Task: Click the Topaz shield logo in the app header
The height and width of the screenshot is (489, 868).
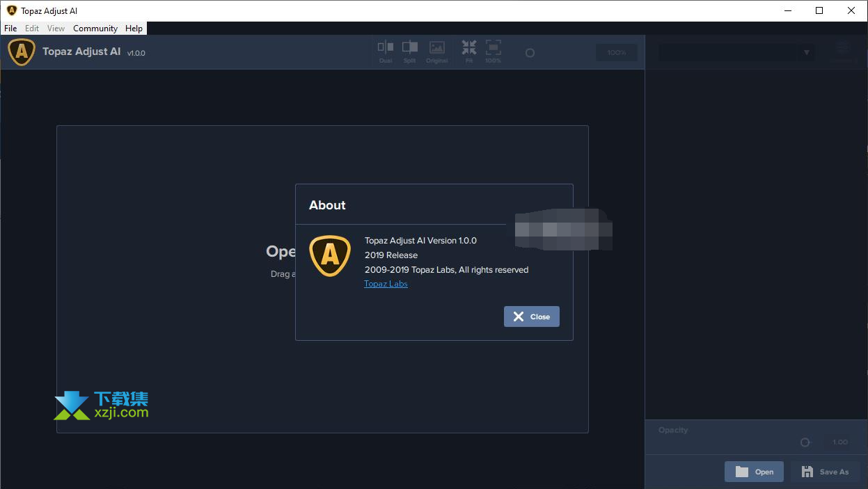Action: coord(22,52)
